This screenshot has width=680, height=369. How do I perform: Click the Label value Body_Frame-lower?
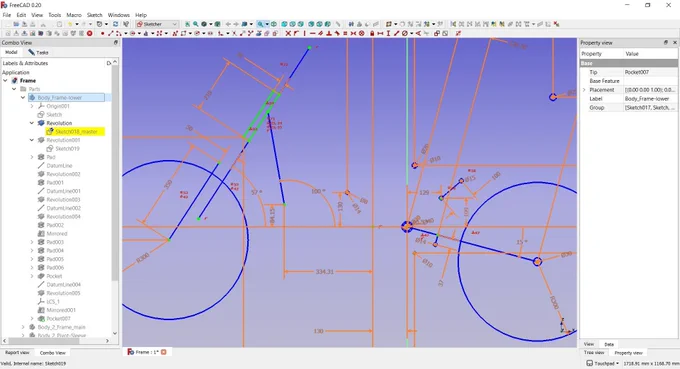click(x=646, y=99)
